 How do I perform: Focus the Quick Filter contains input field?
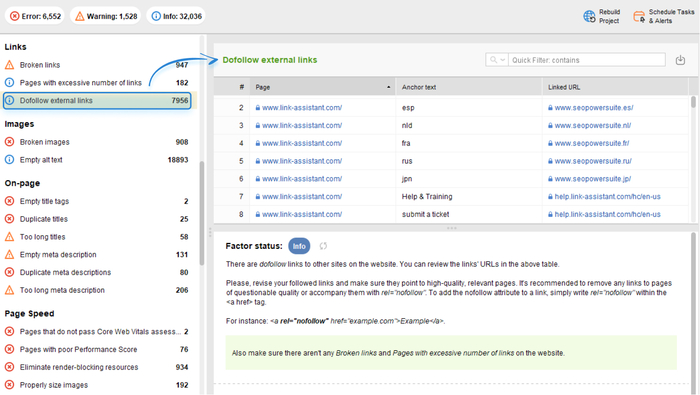587,60
